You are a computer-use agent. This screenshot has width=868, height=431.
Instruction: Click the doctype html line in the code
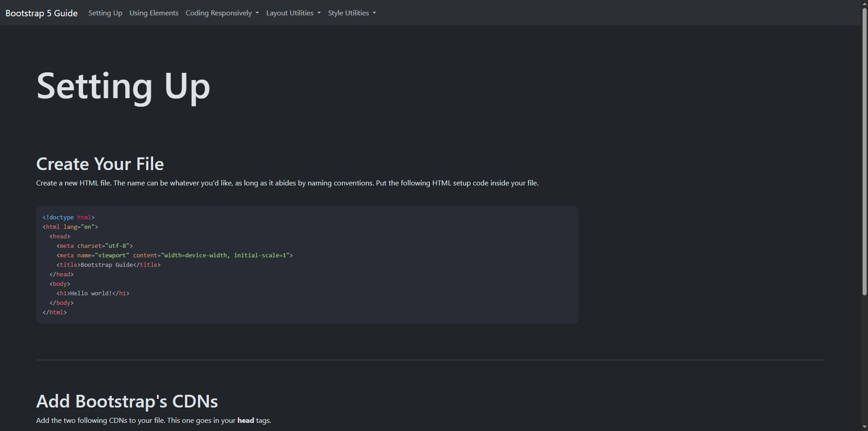tap(69, 218)
